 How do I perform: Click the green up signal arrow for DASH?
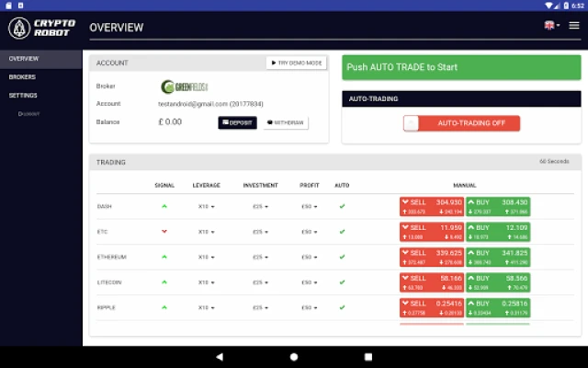164,206
